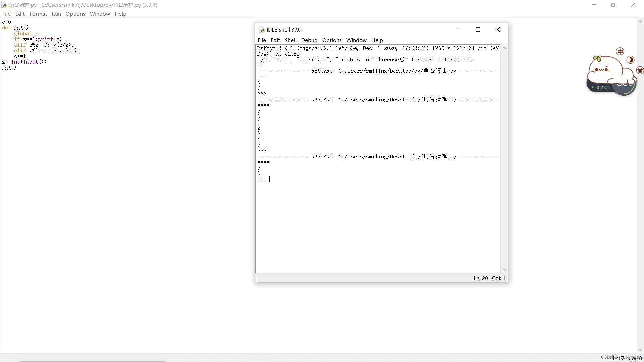Open Debug menu in IDLE Shell
Viewport: 644px width, 362px height.
click(x=309, y=40)
